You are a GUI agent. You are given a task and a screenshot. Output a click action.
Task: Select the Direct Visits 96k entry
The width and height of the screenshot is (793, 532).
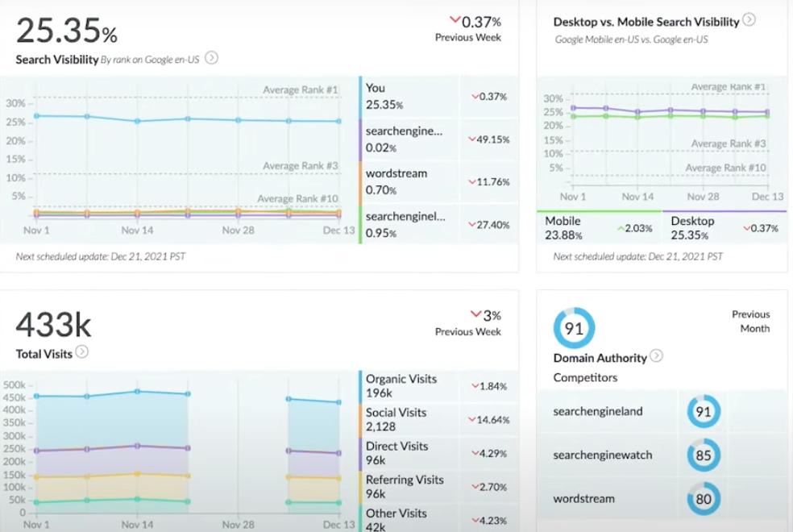point(409,453)
